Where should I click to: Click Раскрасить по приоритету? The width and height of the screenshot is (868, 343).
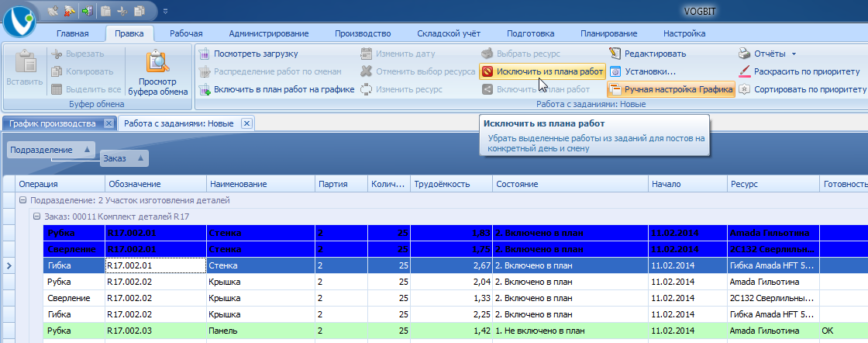click(x=800, y=71)
